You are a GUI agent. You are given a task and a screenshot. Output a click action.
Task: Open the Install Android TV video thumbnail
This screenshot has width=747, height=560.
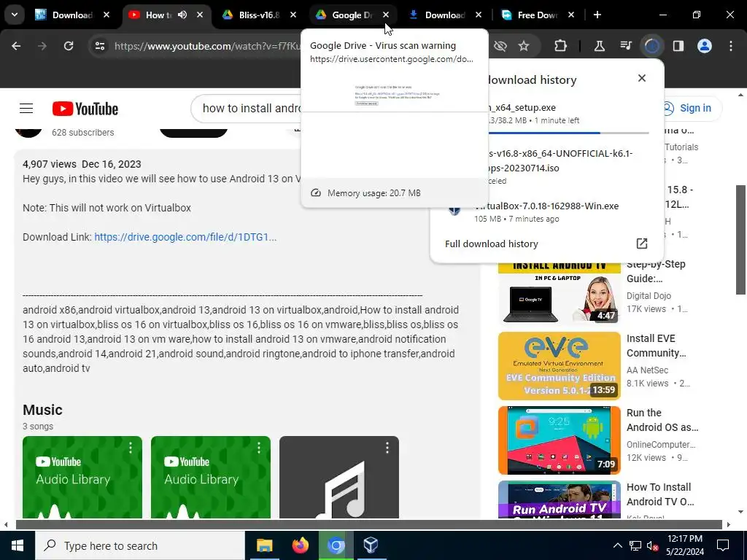click(x=560, y=294)
